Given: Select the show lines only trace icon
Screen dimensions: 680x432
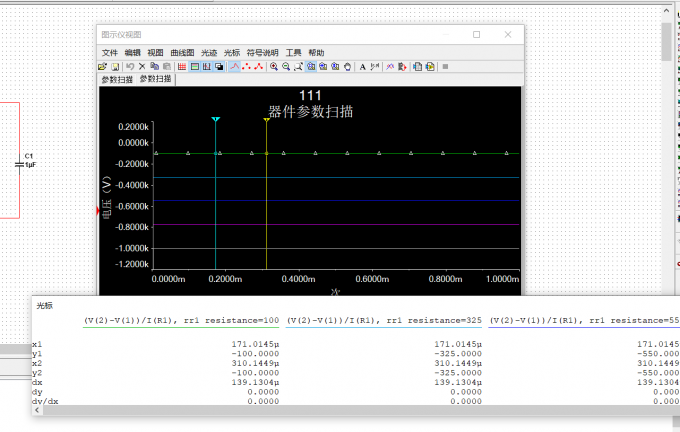Looking at the screenshot, I should pos(235,67).
